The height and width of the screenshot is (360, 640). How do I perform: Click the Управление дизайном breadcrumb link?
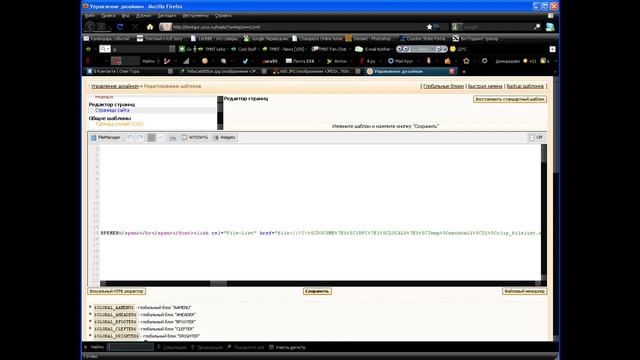pyautogui.click(x=115, y=86)
